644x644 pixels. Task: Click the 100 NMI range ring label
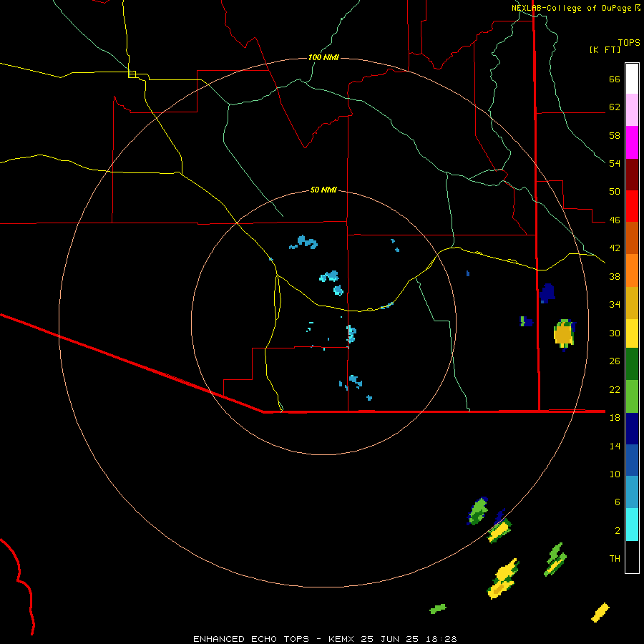(x=323, y=57)
